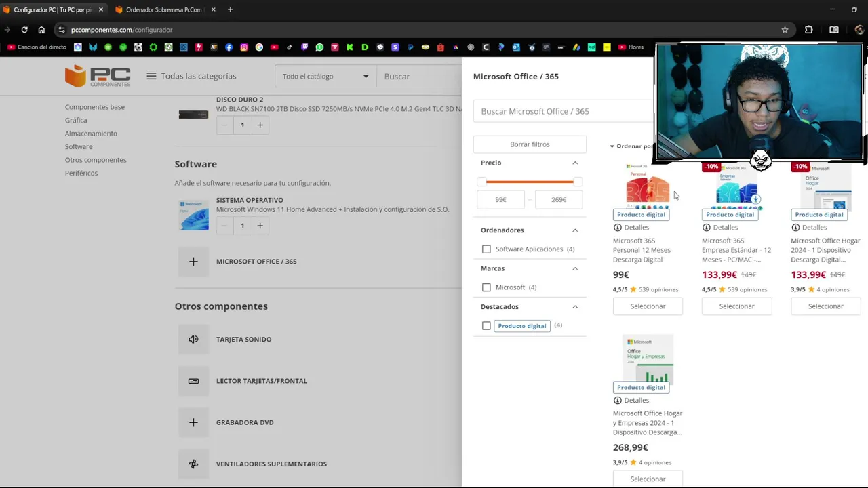
Task: Open the Cancion del directo bookmark
Action: (x=37, y=47)
